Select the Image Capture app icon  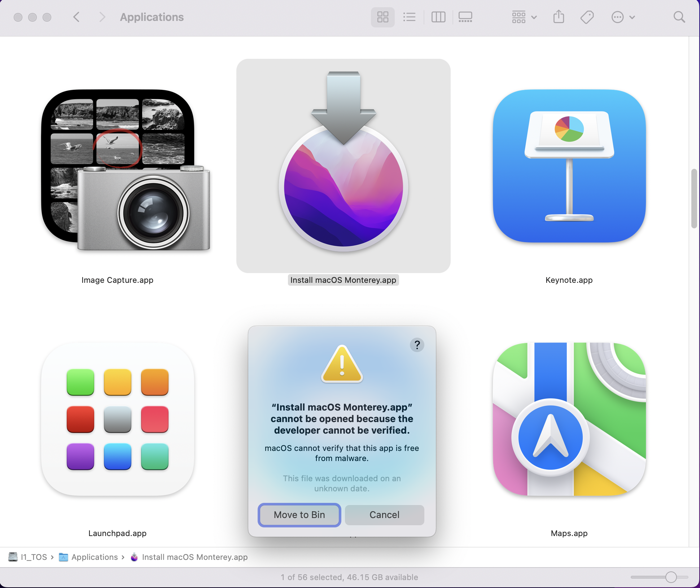(126, 170)
